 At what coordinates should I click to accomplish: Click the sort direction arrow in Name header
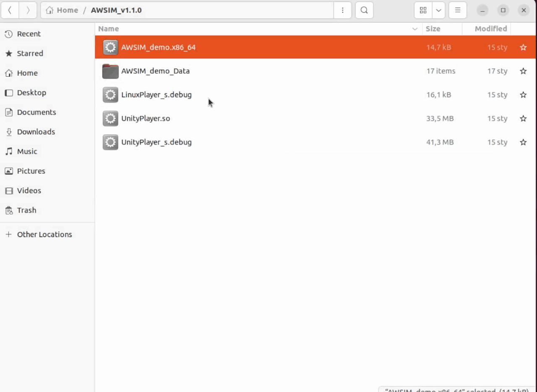coord(415,29)
